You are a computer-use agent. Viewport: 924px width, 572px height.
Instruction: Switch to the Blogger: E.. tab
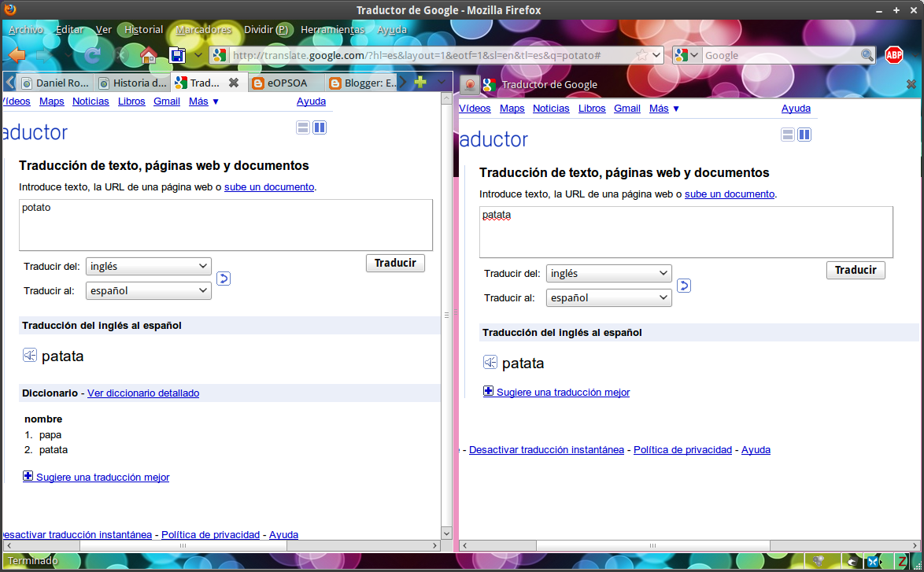362,83
